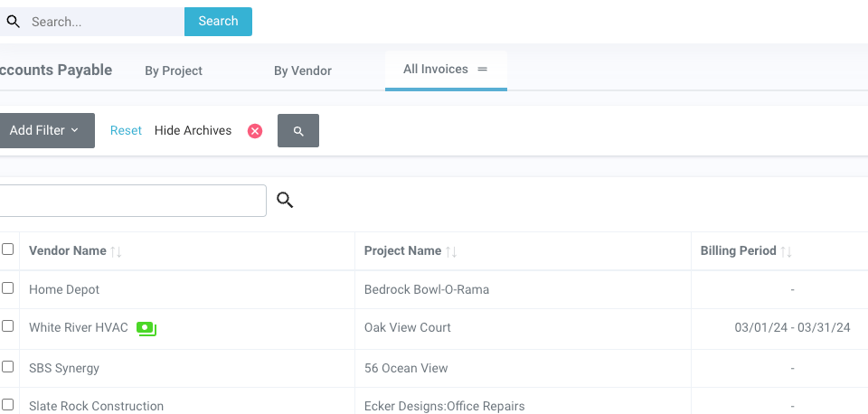
Task: Tick the White River HVAC row checkbox
Action: (x=8, y=326)
